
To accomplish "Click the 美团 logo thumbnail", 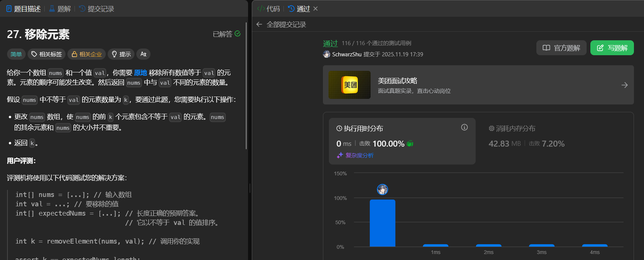I will 349,85.
